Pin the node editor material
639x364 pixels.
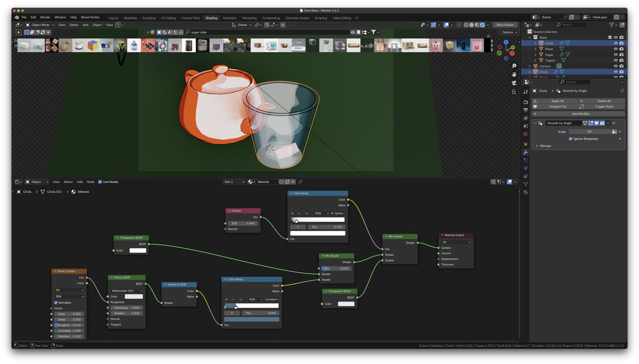pyautogui.click(x=300, y=182)
